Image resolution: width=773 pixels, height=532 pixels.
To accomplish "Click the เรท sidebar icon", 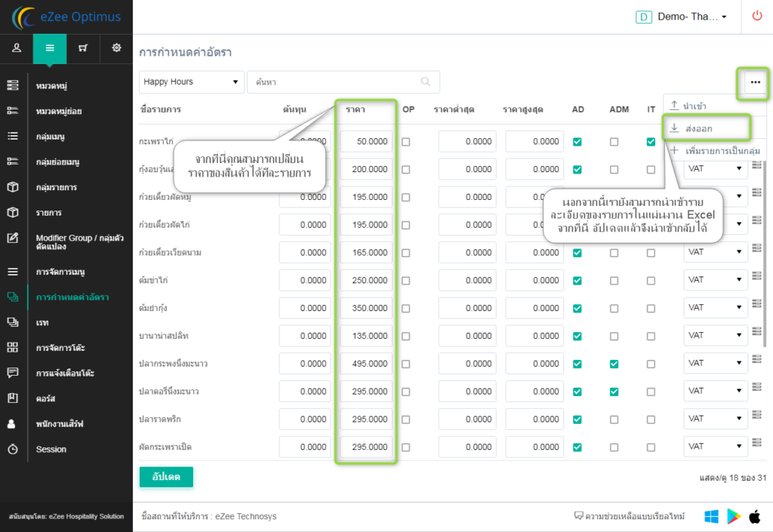I will [13, 322].
